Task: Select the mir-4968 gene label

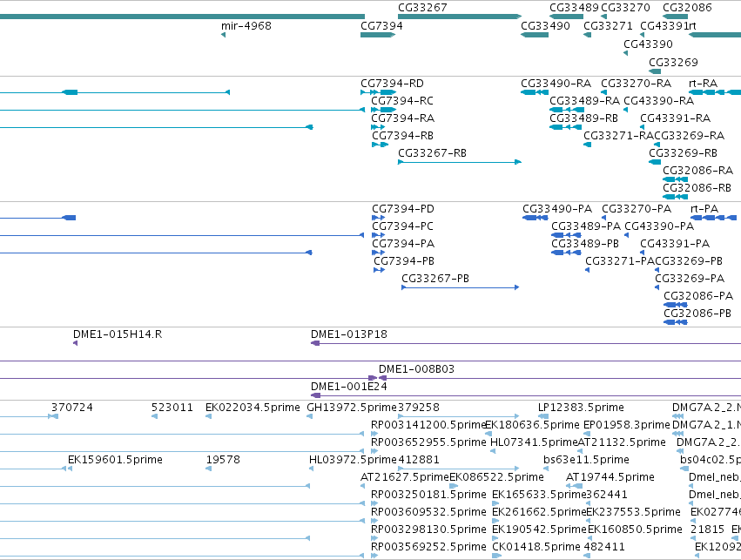Action: 246,26
